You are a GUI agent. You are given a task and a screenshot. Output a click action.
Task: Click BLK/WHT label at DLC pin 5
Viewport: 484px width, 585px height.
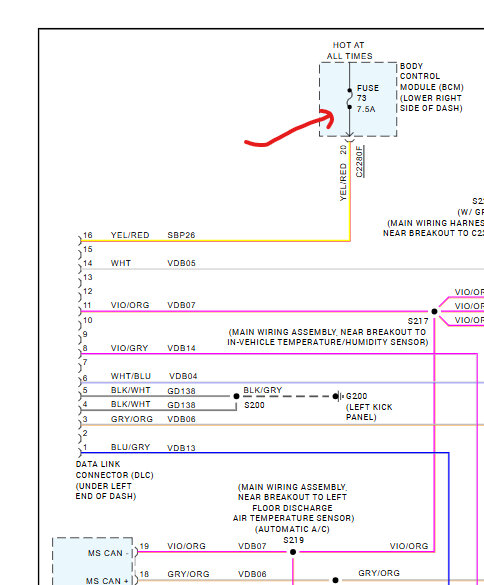[x=131, y=390]
